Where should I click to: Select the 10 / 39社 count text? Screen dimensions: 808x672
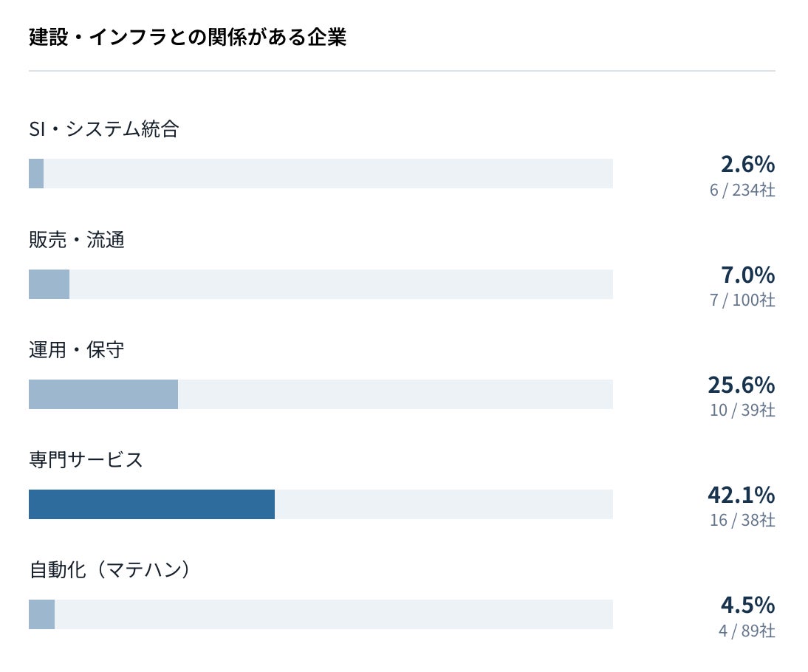click(x=742, y=410)
